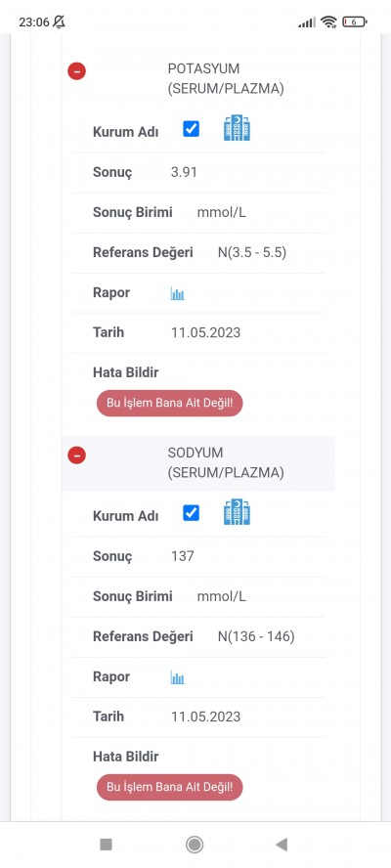
Task: Tap the hospital building icon for SODYUM
Action: (x=237, y=512)
